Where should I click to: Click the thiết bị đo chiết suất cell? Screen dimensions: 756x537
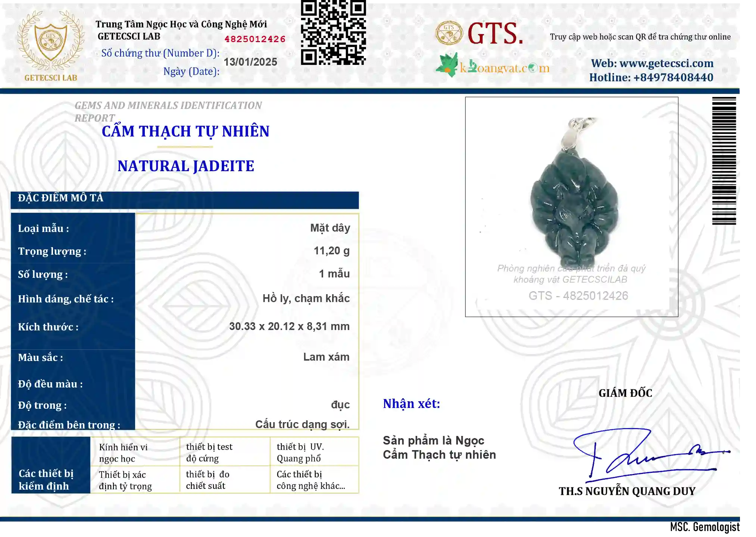coord(225,480)
